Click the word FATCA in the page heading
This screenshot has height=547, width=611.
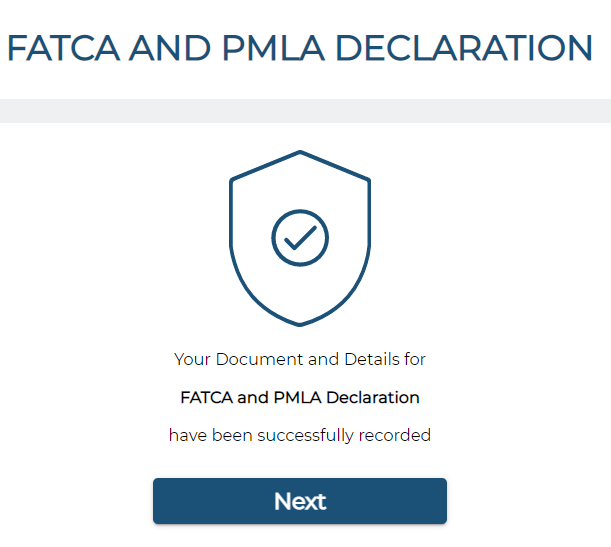click(x=63, y=48)
